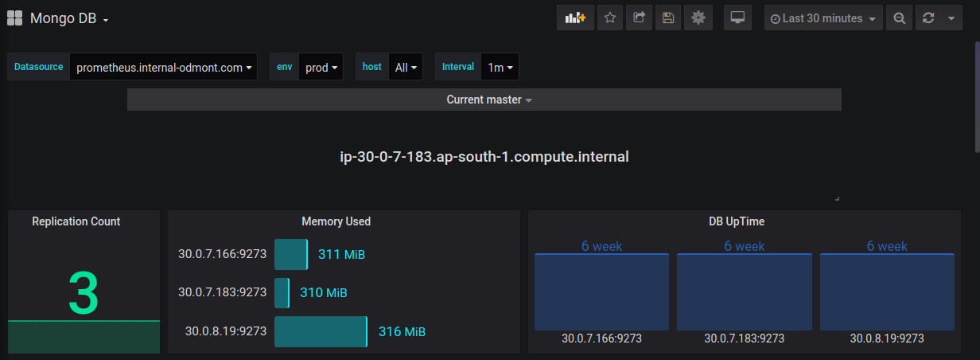Click the 30.0.7.183:9273 label in Memory Used
980x360 pixels.
point(222,292)
